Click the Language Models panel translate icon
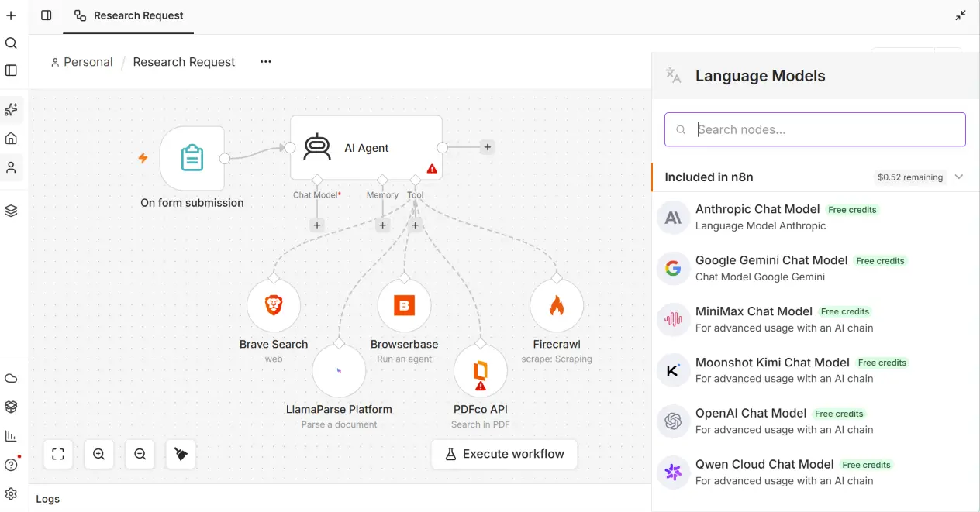980x512 pixels. click(x=673, y=75)
